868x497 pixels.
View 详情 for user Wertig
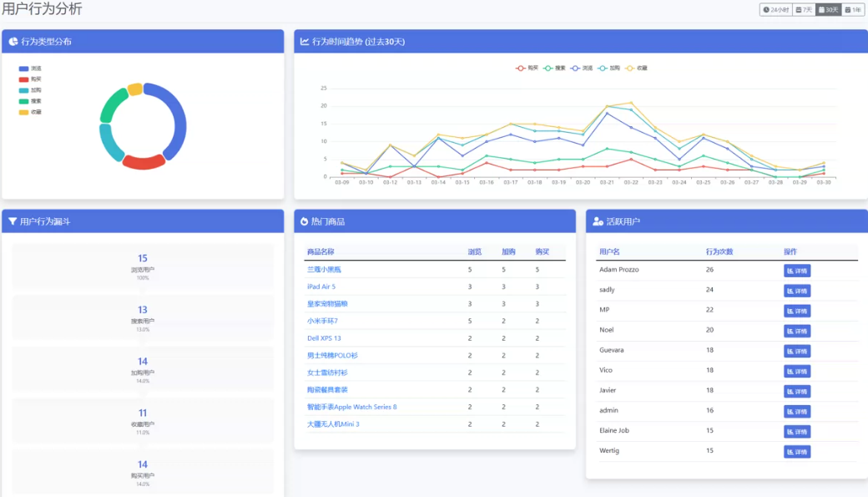point(797,452)
